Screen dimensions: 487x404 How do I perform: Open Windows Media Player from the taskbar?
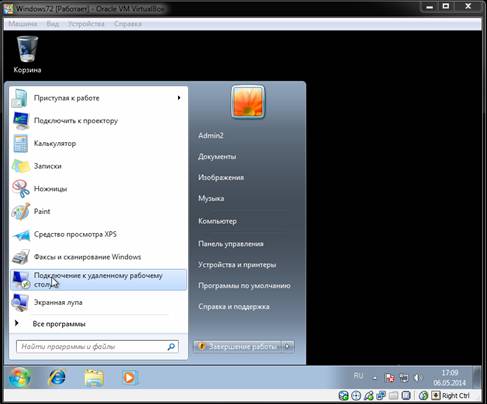[129, 378]
